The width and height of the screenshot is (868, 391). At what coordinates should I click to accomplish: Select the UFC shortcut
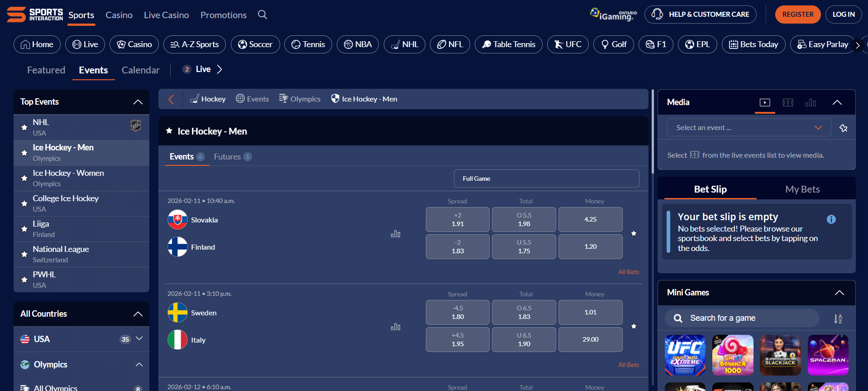coord(568,44)
